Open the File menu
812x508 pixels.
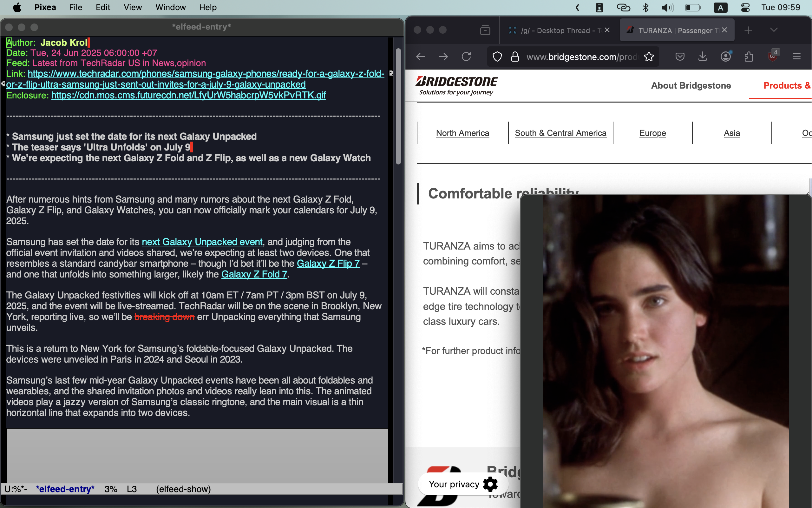click(x=75, y=7)
